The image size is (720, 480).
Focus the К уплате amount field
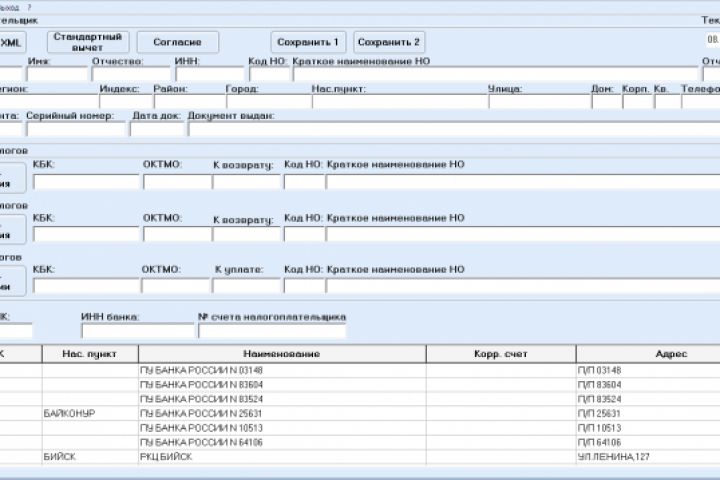[x=246, y=286]
